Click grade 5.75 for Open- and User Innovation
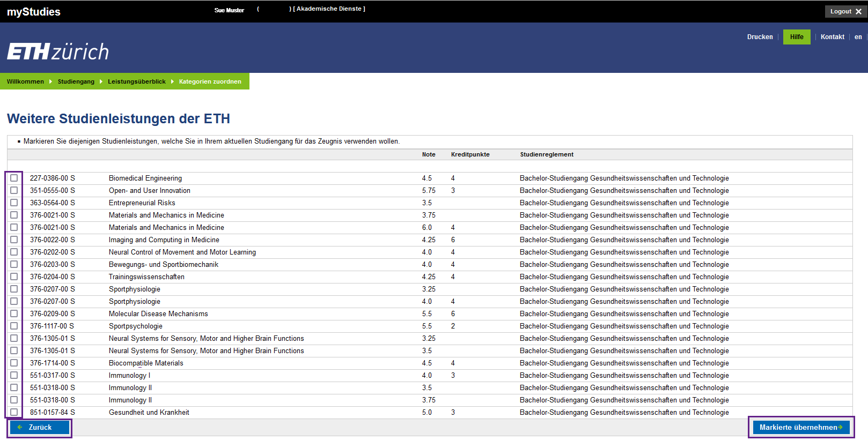This screenshot has height=448, width=868. [429, 190]
